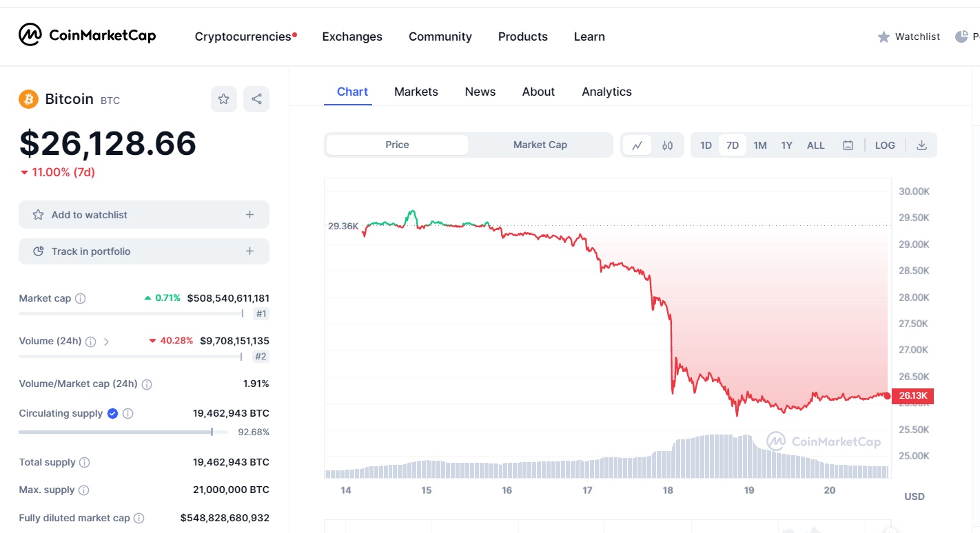Click the verified badge by Circulating supply
This screenshot has height=533, width=980.
pyautogui.click(x=112, y=413)
